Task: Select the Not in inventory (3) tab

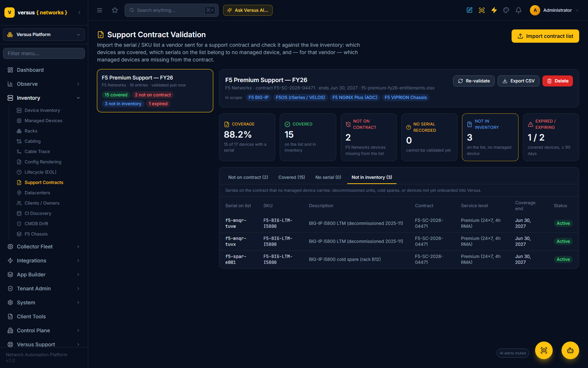Action: coord(372,177)
